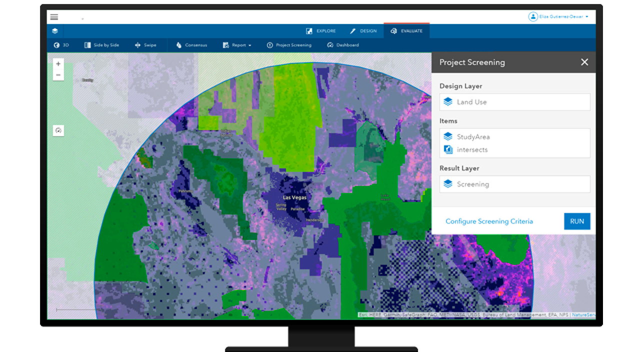Select the Screening result layer field
This screenshot has height=352, width=644.
tap(515, 184)
